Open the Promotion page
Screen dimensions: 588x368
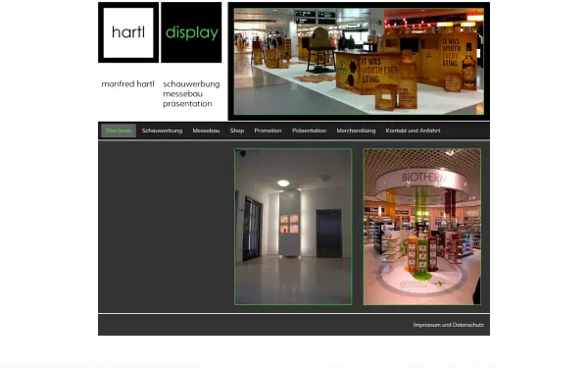(x=268, y=131)
